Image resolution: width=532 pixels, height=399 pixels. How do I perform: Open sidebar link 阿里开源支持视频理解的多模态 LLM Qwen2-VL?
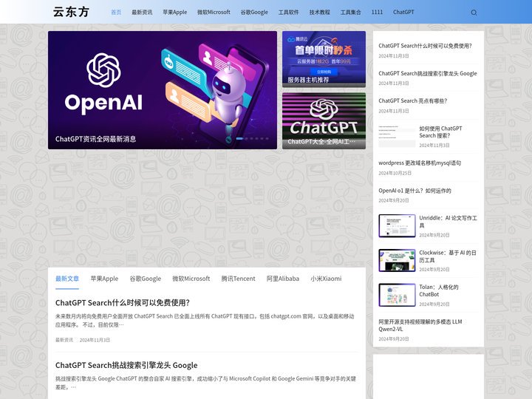click(x=420, y=325)
